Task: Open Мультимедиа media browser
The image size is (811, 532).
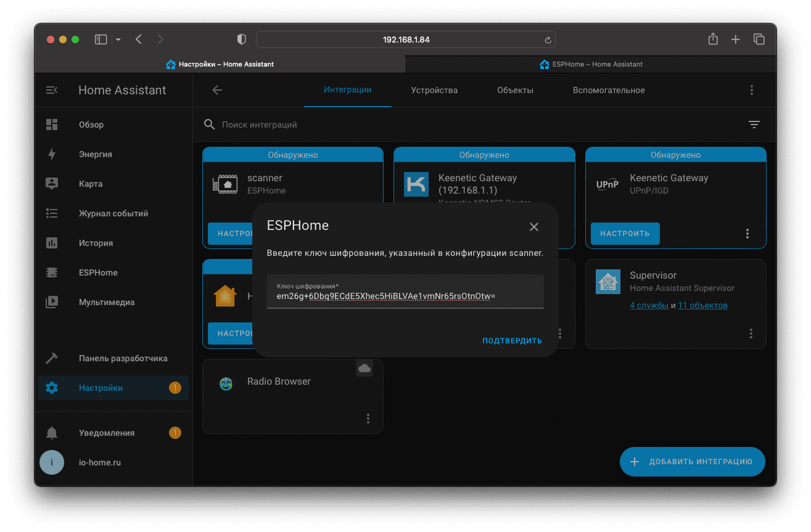Action: [106, 302]
